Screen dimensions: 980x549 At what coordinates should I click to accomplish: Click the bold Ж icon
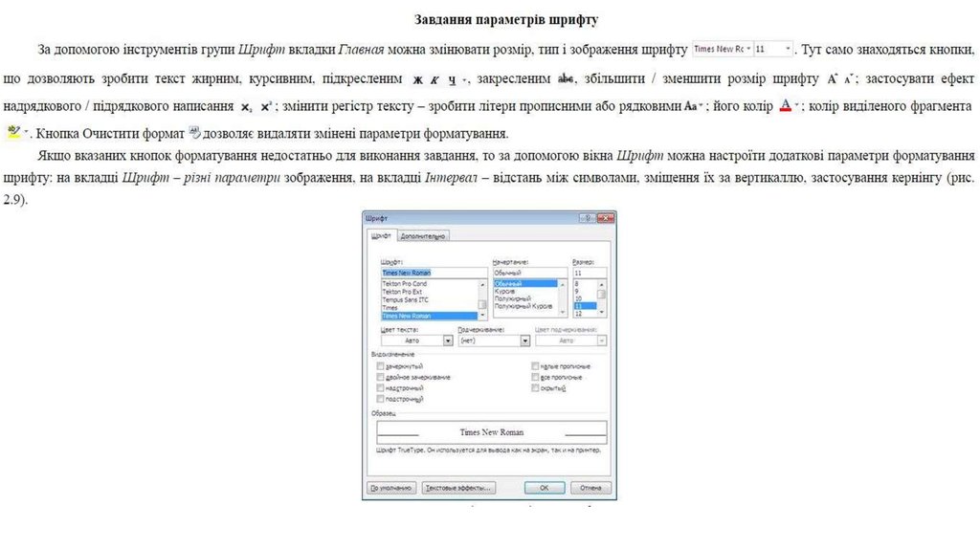pyautogui.click(x=418, y=78)
